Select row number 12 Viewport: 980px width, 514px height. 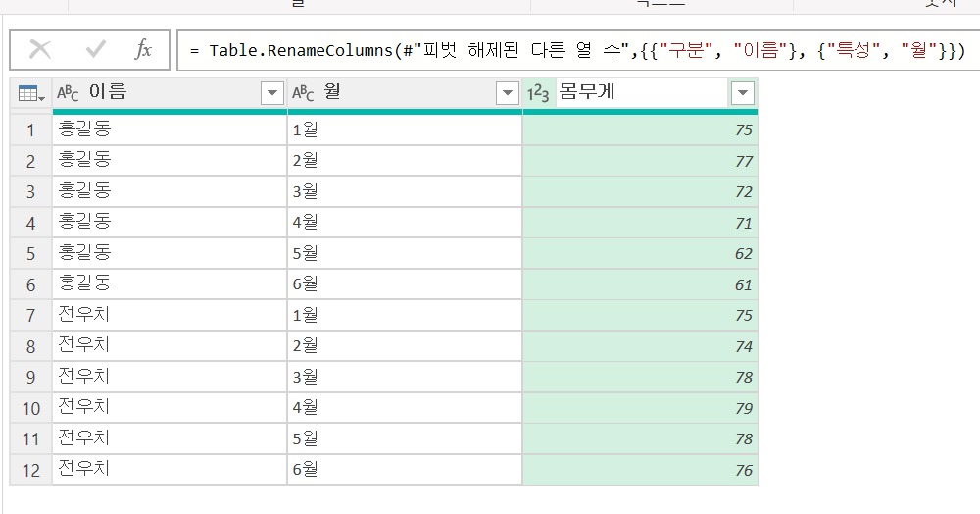30,470
